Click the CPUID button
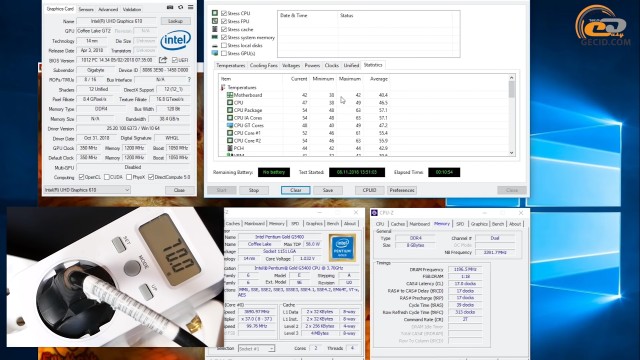The image size is (640, 360). coord(369,190)
